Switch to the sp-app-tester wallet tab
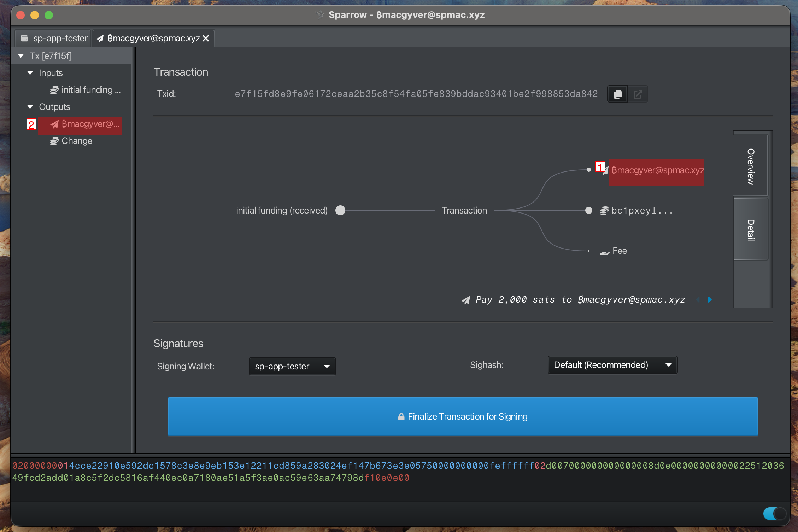This screenshot has height=532, width=798. (54, 38)
